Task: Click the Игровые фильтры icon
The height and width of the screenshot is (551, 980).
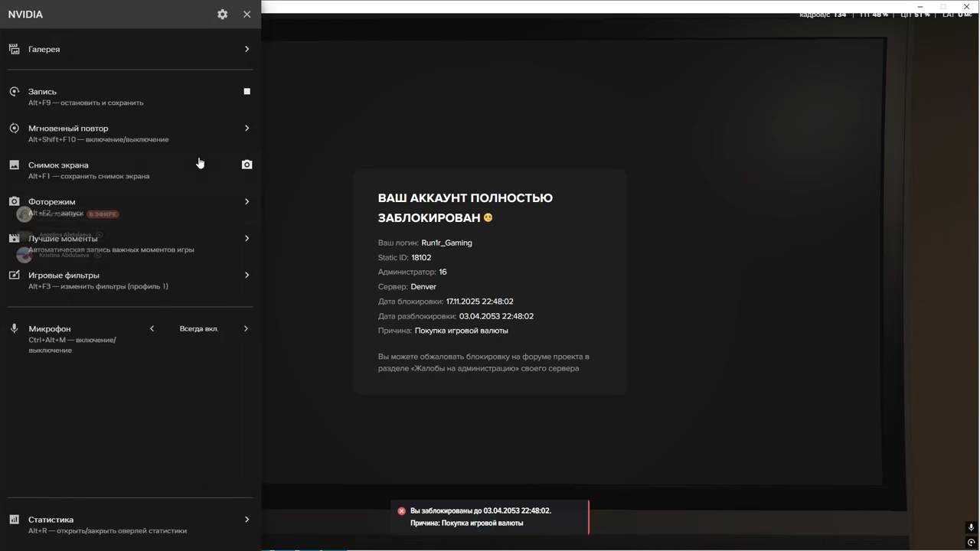Action: pyautogui.click(x=14, y=275)
